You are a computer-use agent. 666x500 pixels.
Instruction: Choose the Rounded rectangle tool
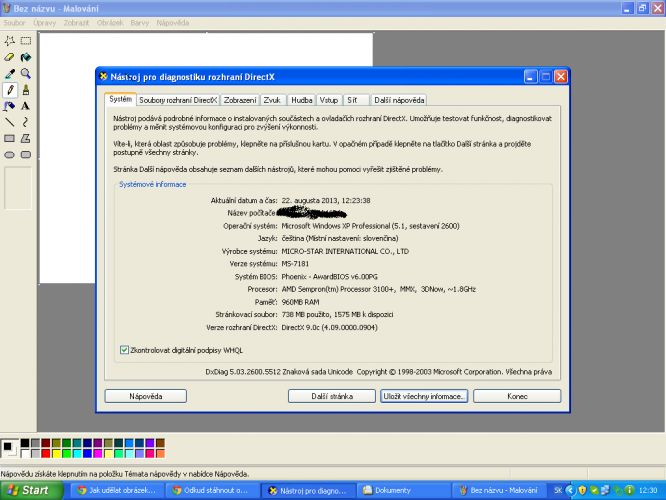click(x=26, y=155)
